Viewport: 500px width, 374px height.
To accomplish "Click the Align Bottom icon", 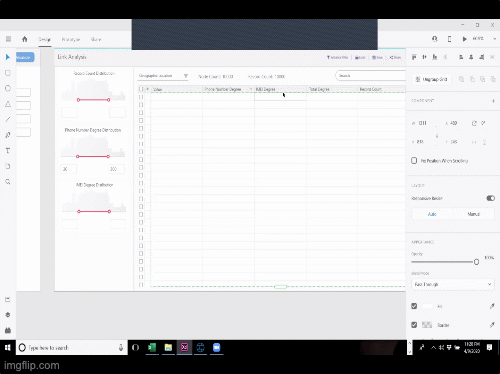I will (435, 57).
